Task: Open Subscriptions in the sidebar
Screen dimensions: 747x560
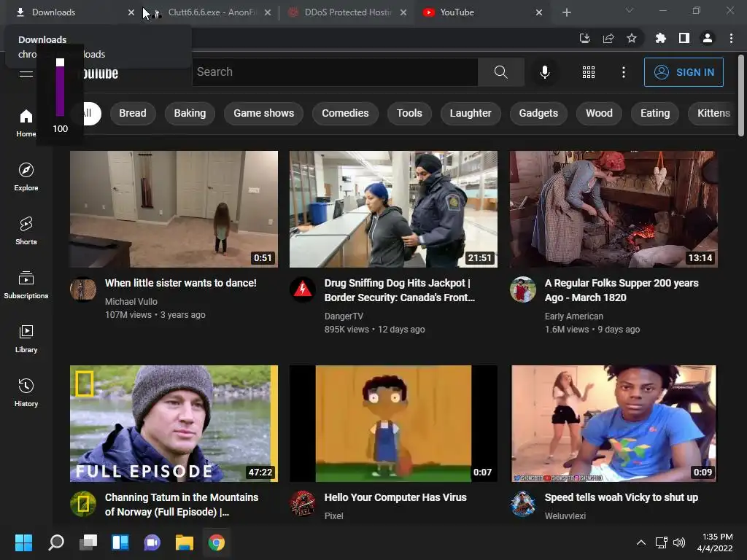Action: 26,285
